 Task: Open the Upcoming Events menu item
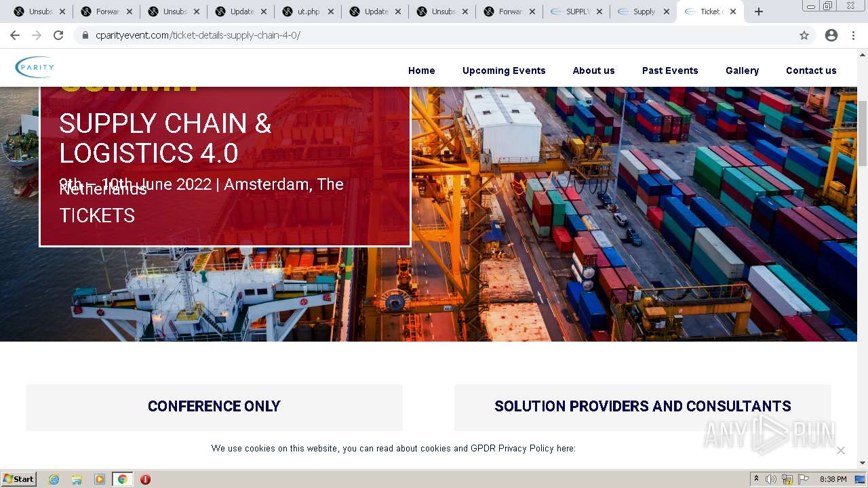pos(504,70)
